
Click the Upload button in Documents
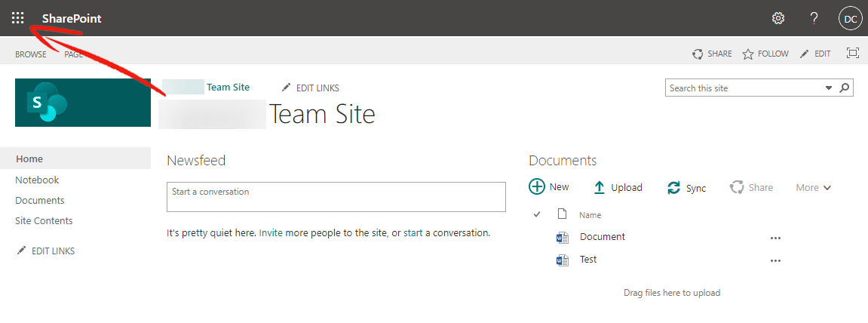tap(618, 188)
